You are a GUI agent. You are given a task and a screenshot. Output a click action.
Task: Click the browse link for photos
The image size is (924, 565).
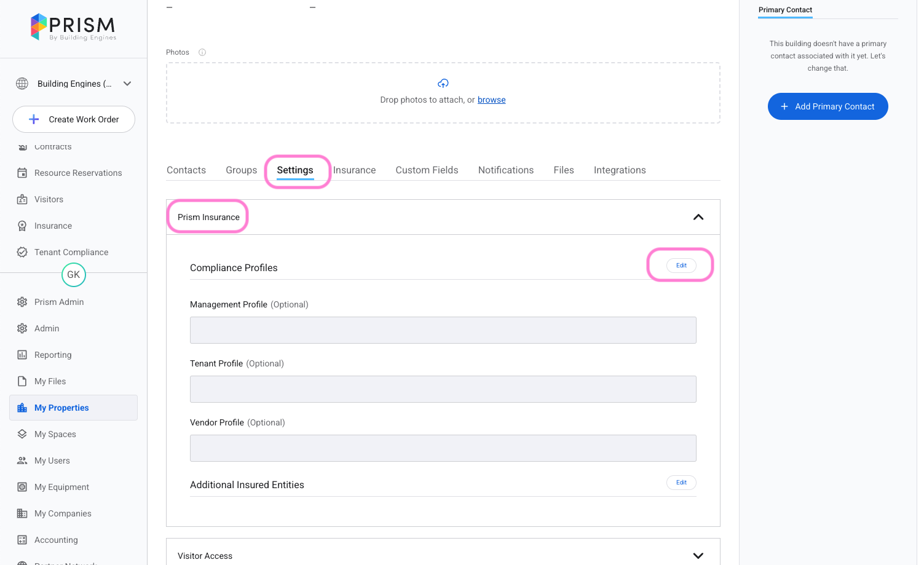point(491,100)
